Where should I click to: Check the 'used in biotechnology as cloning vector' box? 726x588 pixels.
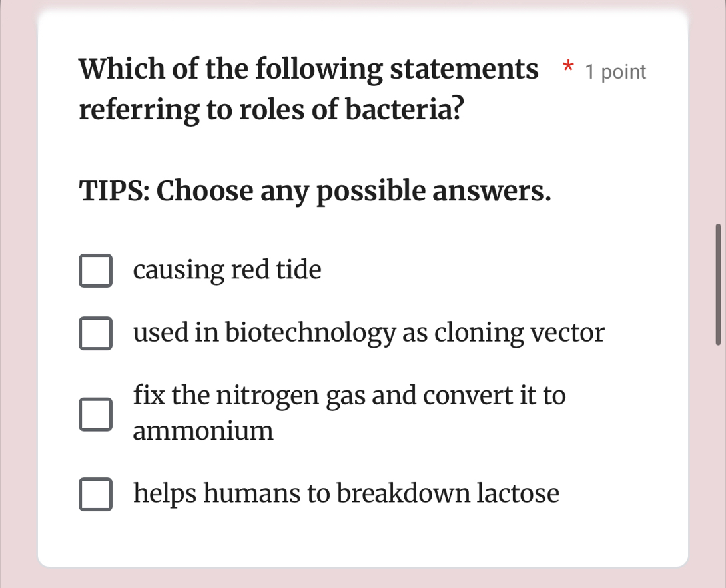pos(95,333)
